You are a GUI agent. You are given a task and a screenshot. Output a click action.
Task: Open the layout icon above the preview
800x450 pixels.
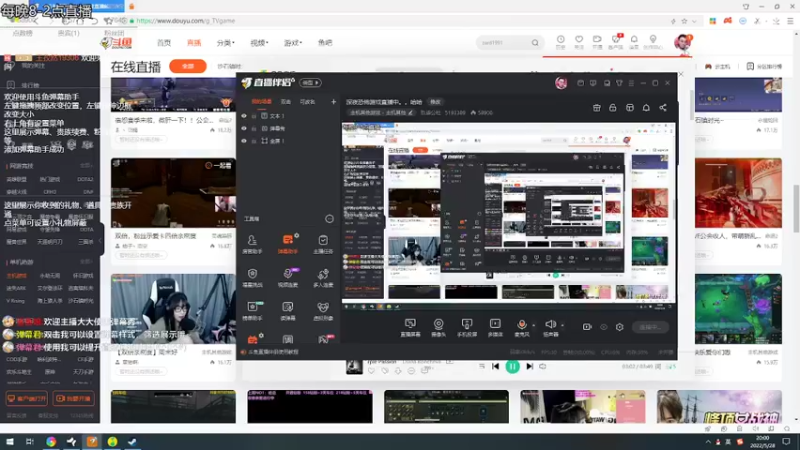coord(630,108)
